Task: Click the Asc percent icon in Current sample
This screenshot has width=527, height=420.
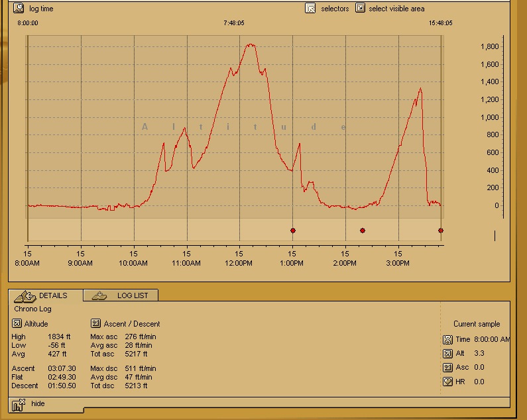Action: [x=448, y=368]
